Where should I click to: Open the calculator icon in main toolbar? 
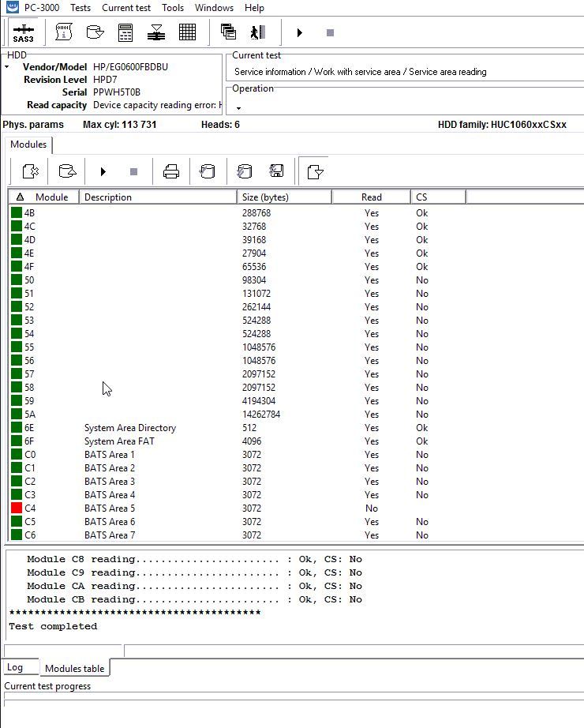tap(125, 32)
